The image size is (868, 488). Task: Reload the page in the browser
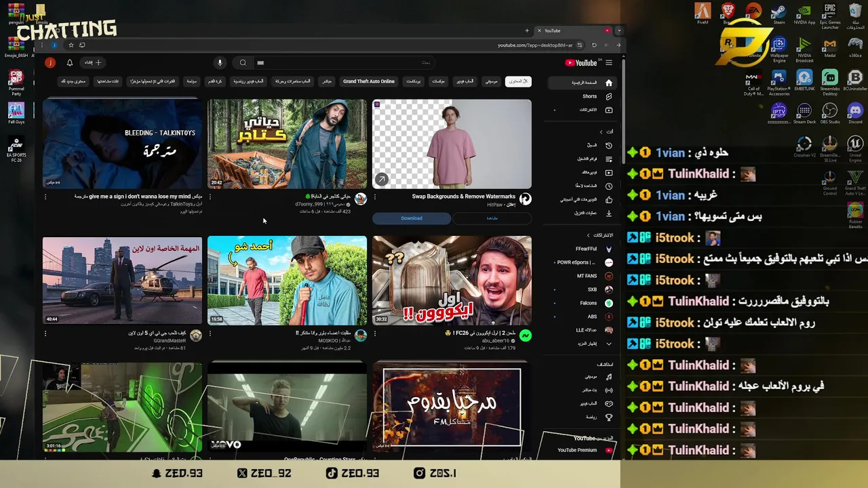coord(594,45)
